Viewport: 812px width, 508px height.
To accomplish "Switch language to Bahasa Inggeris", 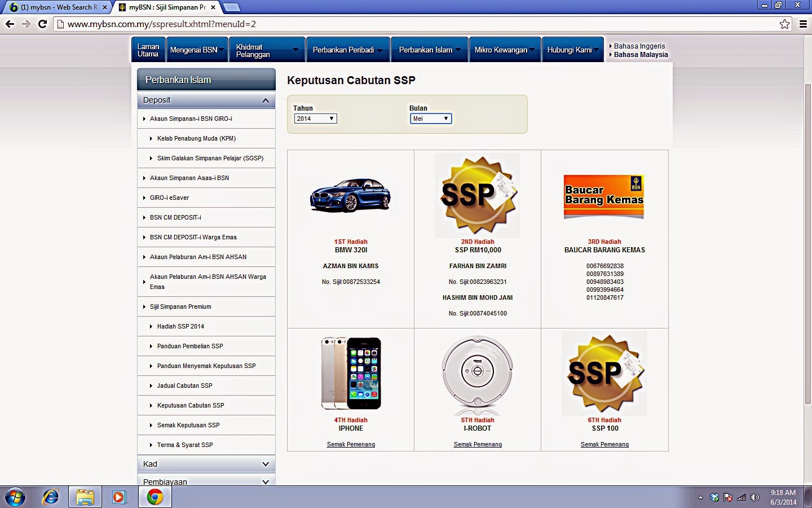I will (x=639, y=46).
